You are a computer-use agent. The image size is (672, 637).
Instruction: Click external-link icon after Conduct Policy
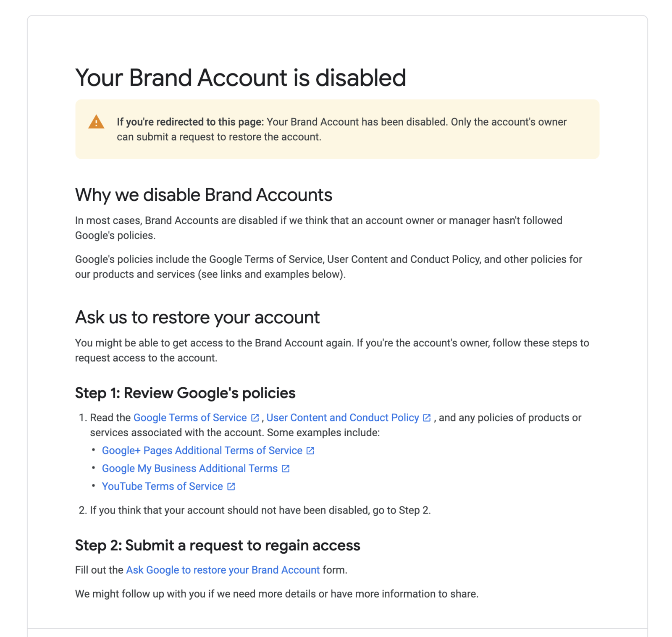(427, 418)
